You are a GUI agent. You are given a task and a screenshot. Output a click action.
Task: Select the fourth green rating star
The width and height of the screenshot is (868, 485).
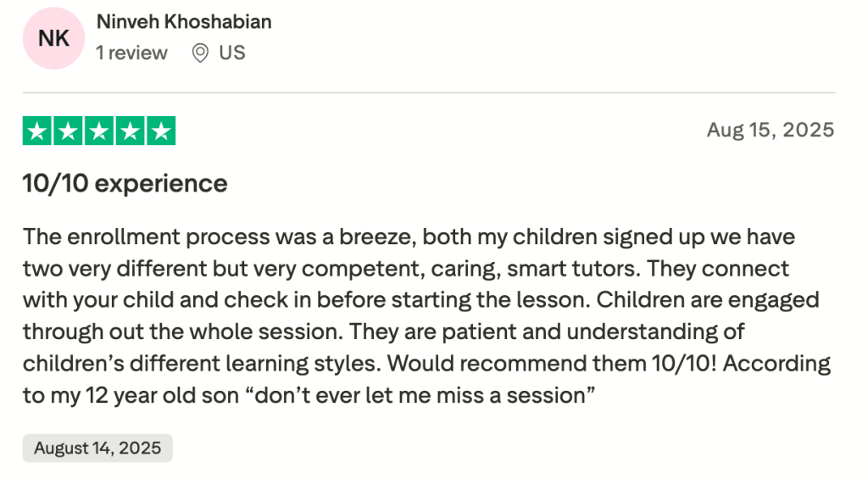pos(130,131)
